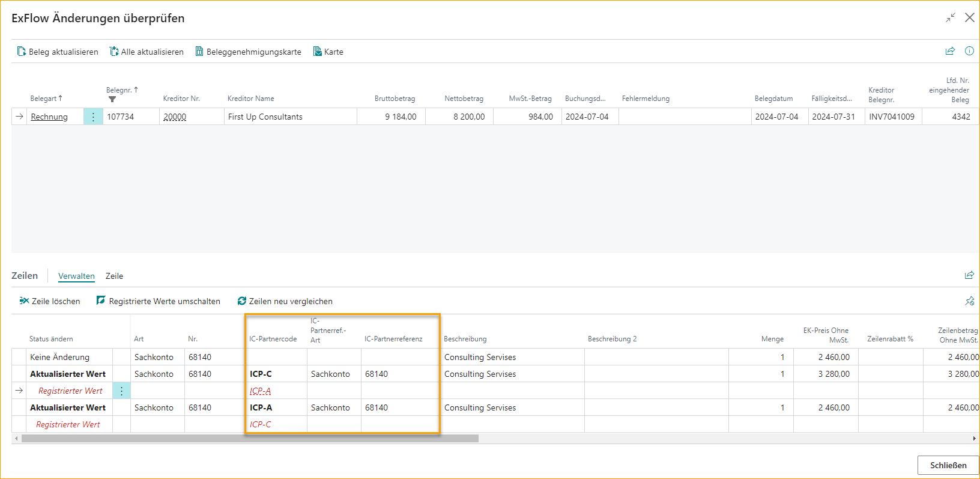
Task: Open the Kreditor Nr. 20000 link
Action: [175, 117]
